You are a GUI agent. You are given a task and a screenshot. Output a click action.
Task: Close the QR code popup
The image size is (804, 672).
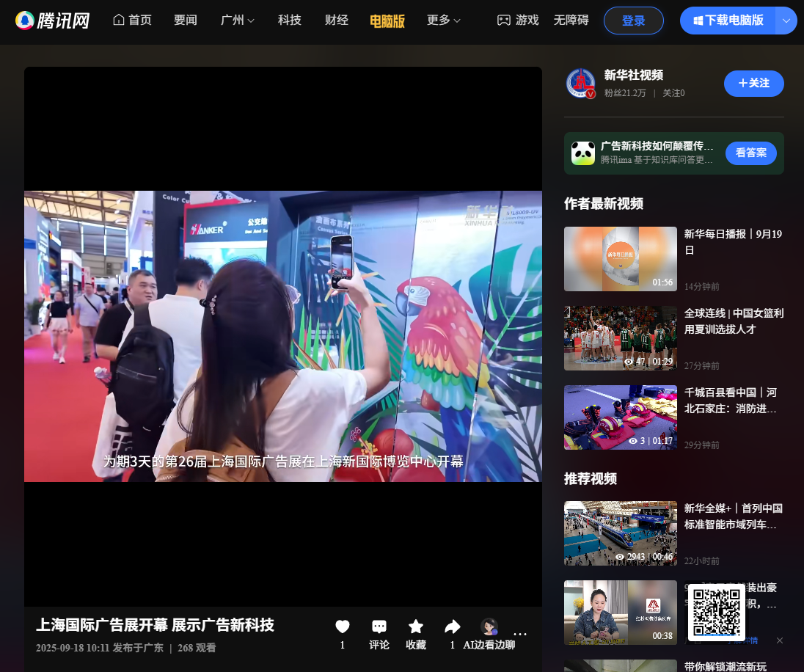tap(779, 640)
